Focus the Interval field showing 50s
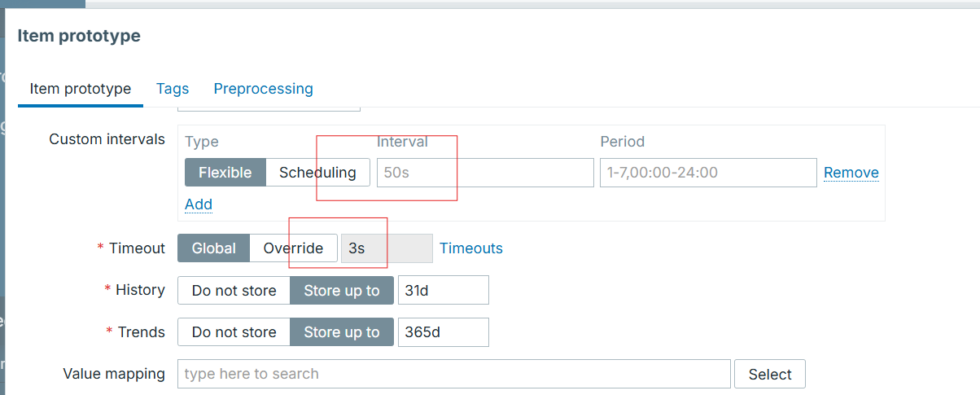Screen dimensions: 980x395 point(485,173)
